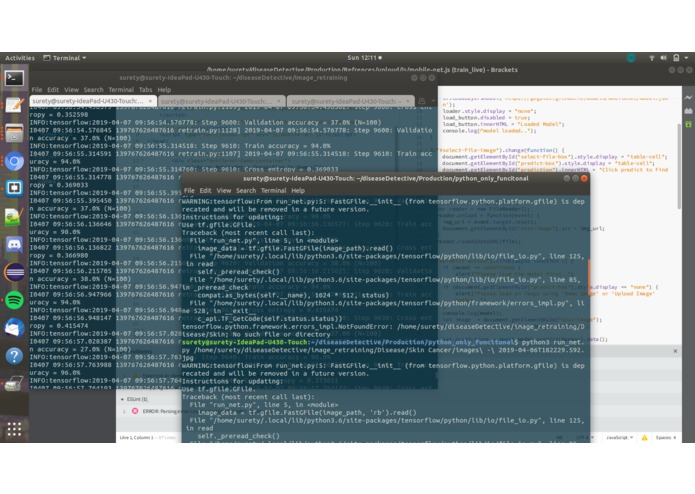Click the Sun 12:11 clock
The height and width of the screenshot is (494, 695).
tap(364, 58)
